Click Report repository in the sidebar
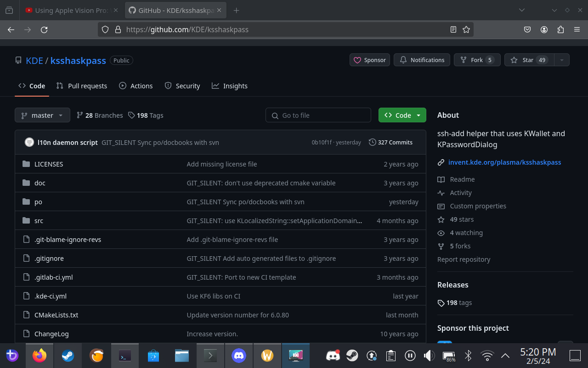Screen dimensions: 588x368 pyautogui.click(x=464, y=259)
